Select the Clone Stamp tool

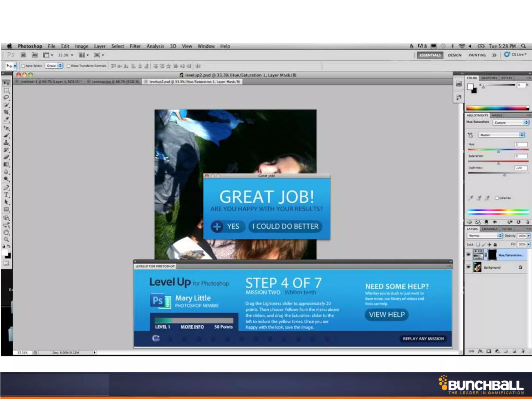click(6, 142)
